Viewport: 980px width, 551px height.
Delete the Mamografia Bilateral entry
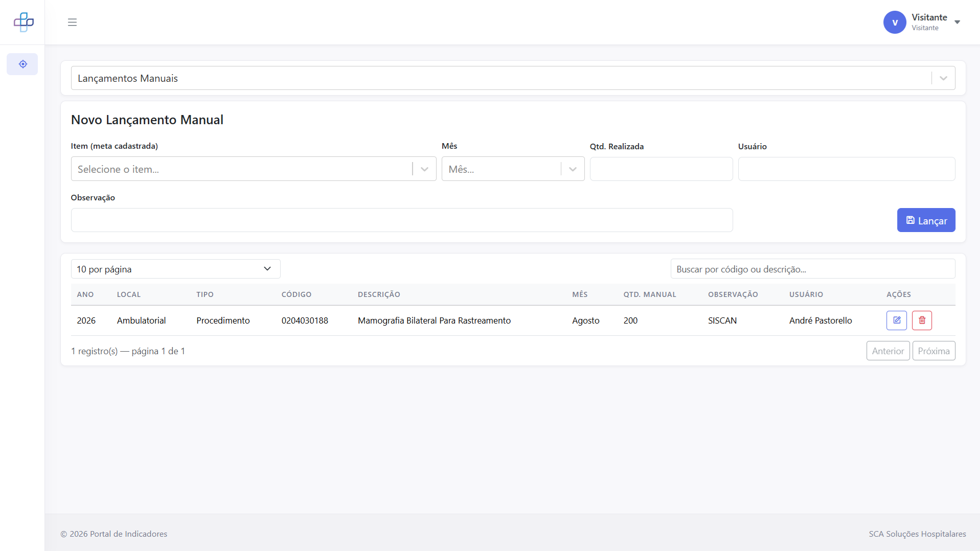[922, 320]
